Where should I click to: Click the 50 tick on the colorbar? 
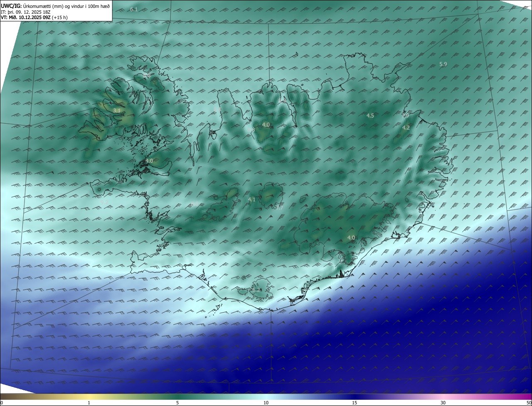[528, 403]
